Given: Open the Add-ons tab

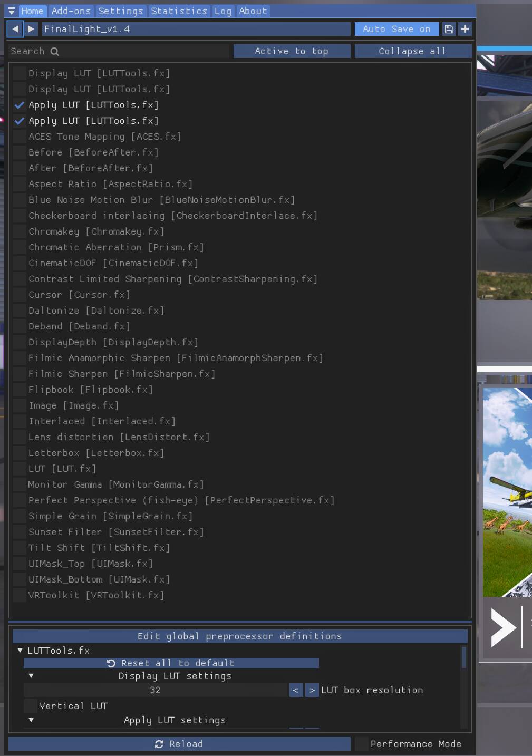Looking at the screenshot, I should click(71, 11).
